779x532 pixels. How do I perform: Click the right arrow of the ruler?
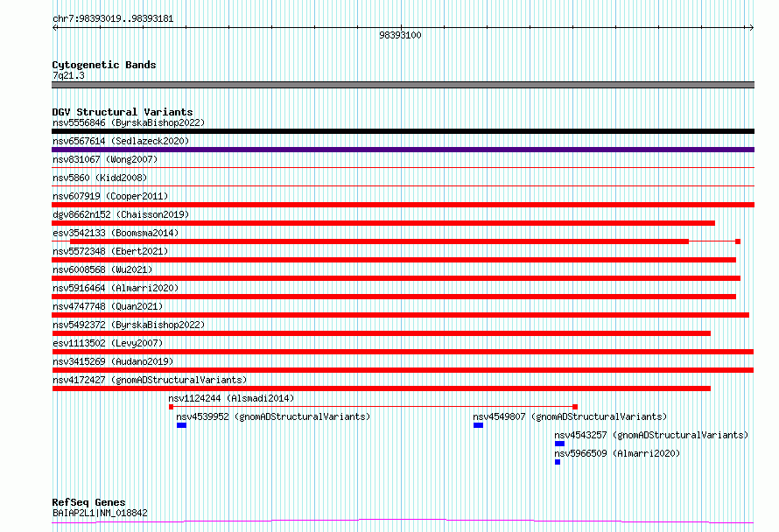click(751, 28)
